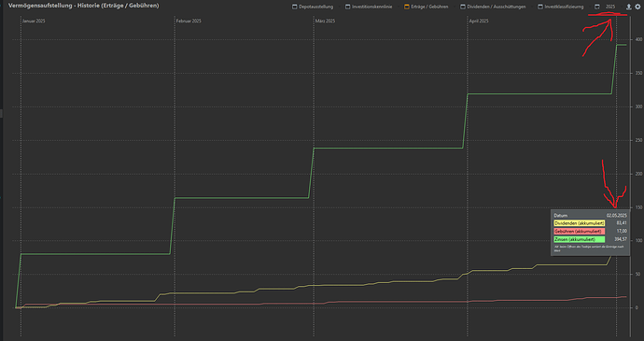Click the yellow Dividenden (akkumuliert) legend swatch
Viewport: 644px width, 341px height.
click(579, 223)
